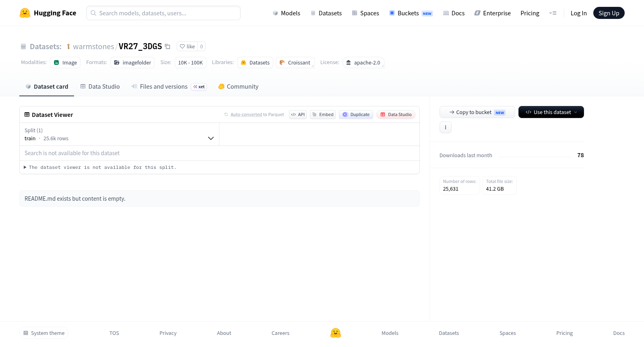Open Datasets in the top navigation
Image resolution: width=644 pixels, height=347 pixels.
326,13
